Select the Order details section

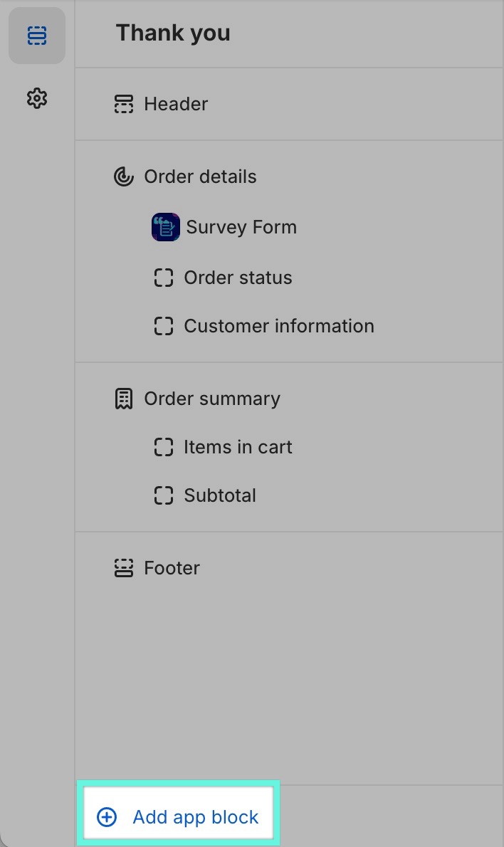200,177
